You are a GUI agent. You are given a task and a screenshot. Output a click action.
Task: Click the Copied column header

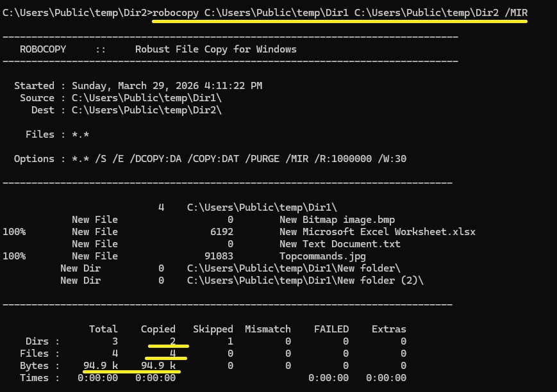(158, 329)
